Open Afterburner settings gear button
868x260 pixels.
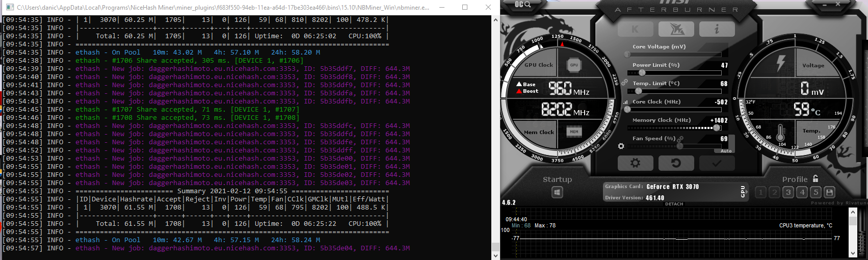tap(636, 163)
